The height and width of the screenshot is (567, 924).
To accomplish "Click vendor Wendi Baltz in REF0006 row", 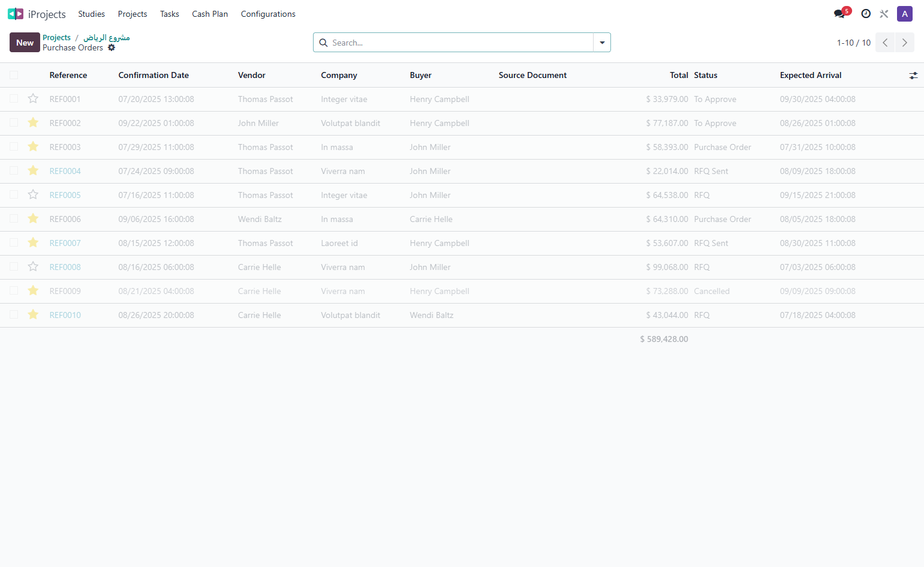I will coord(260,219).
